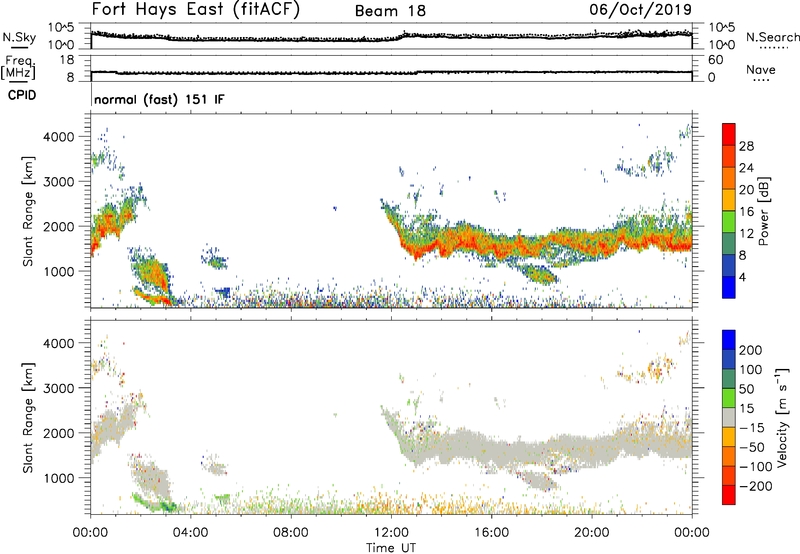Click the "Nave" legend label
This screenshot has width=800, height=554.
pos(761,70)
